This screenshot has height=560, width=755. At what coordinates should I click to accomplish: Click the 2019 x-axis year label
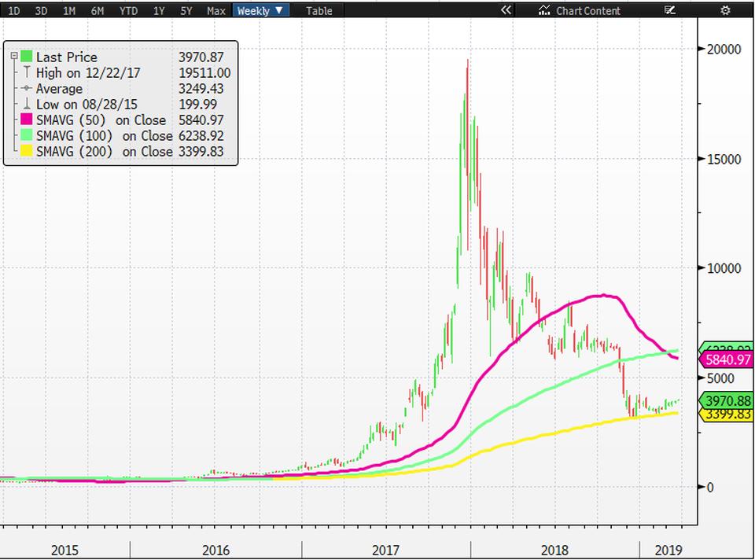click(668, 550)
